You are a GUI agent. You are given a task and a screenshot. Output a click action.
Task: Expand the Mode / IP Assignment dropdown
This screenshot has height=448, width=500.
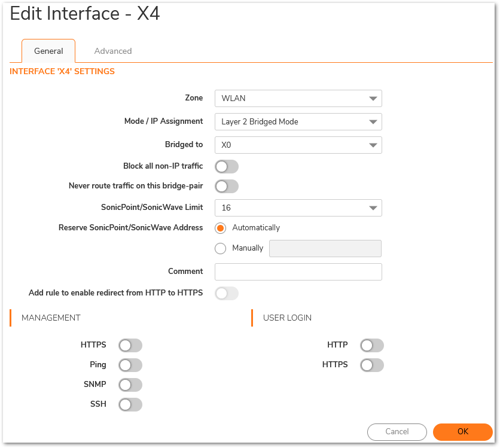[298, 121]
